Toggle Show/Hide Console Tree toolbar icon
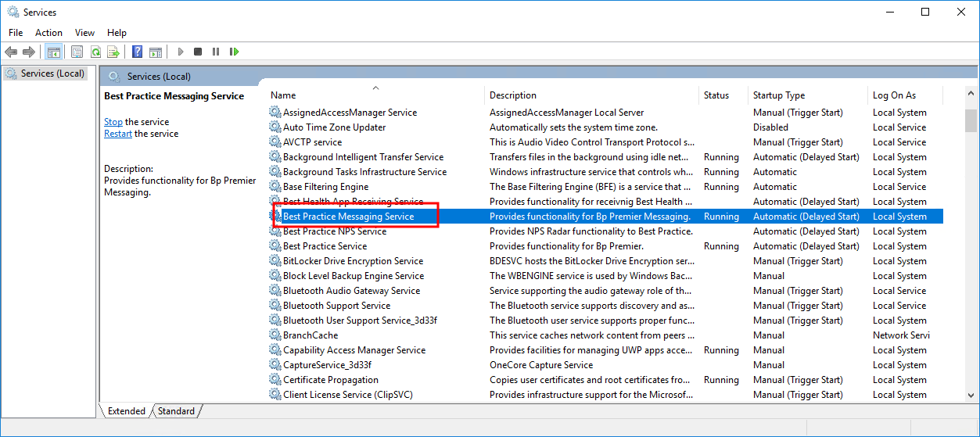The image size is (980, 437). [53, 52]
